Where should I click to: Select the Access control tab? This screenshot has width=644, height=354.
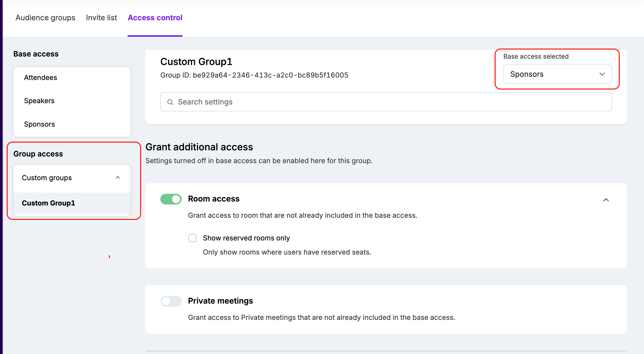coord(155,18)
